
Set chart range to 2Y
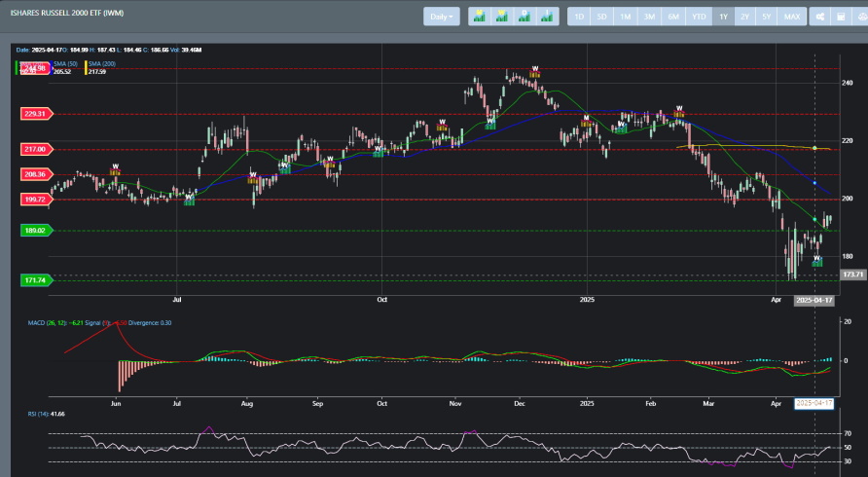[745, 17]
